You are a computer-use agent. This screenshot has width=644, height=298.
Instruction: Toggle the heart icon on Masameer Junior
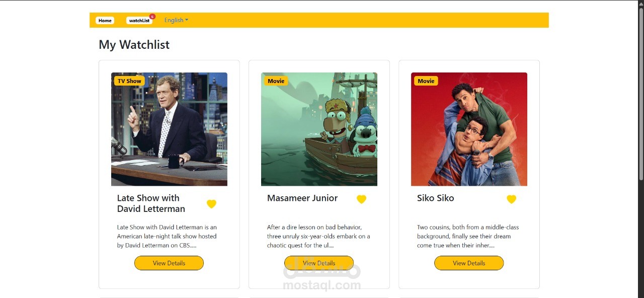tap(361, 199)
